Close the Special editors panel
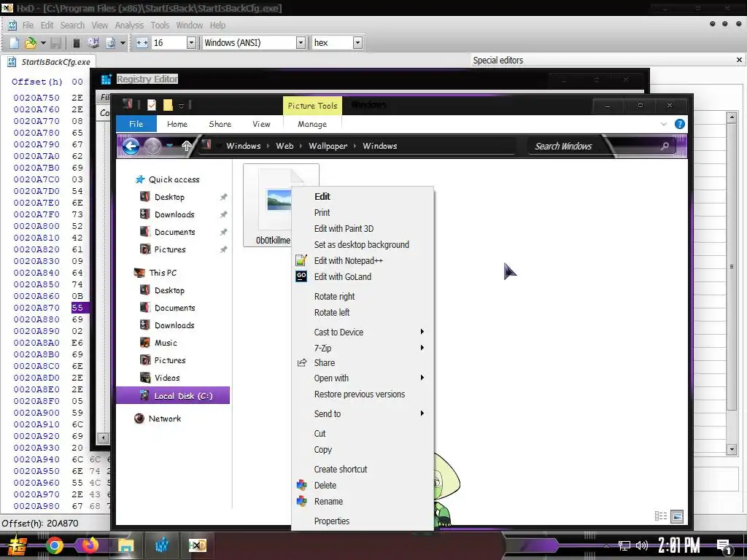747x560 pixels. [739, 60]
